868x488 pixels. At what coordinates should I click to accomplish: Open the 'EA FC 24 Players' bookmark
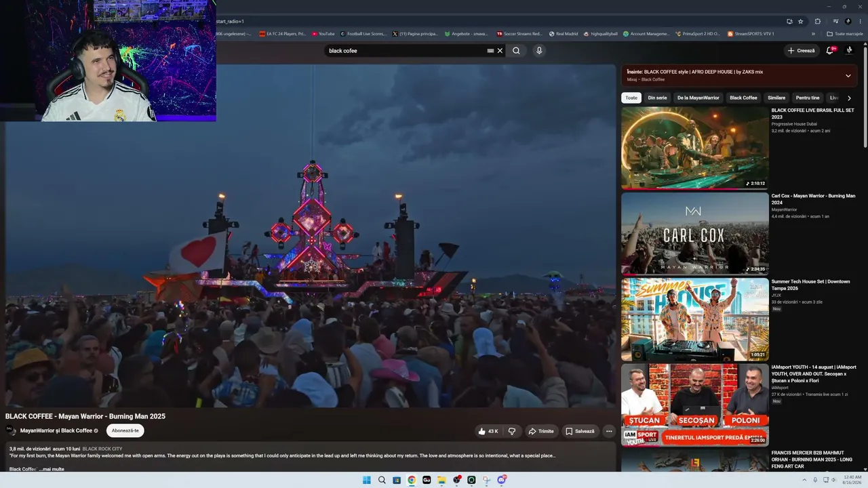coord(282,33)
